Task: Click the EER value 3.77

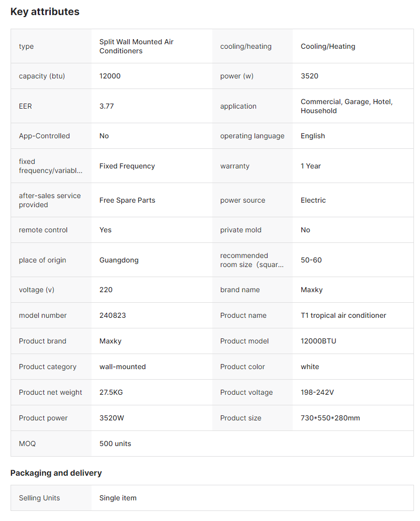Action: click(107, 106)
